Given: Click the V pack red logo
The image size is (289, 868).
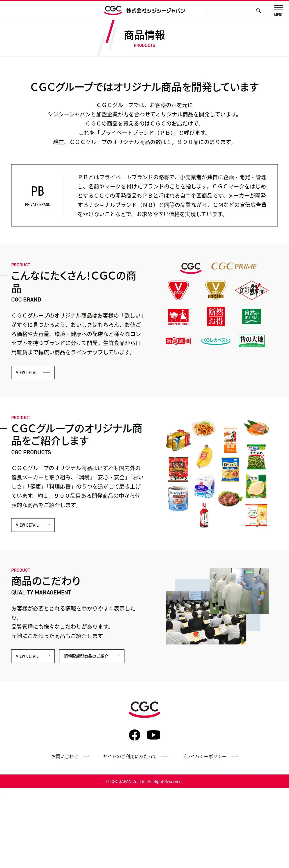Looking at the screenshot, I should click(x=178, y=290).
